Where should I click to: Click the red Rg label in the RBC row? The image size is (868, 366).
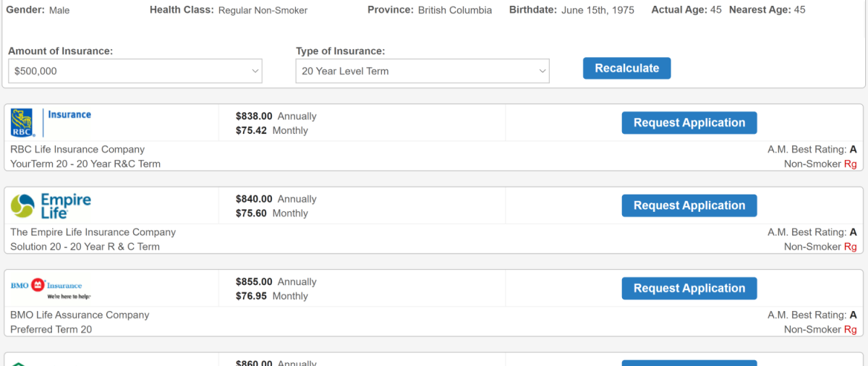coord(851,164)
